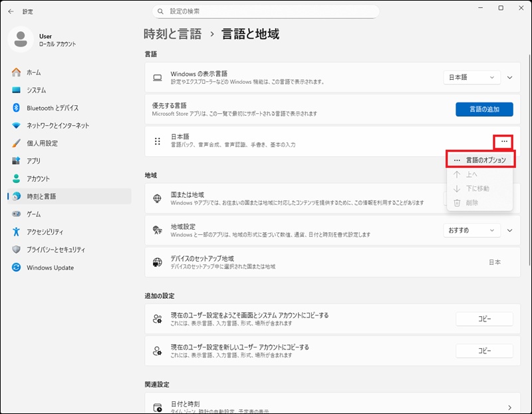Screen dimensions: 532x414
Task: Open ネットワークとインターネット settings
Action: tap(57, 125)
